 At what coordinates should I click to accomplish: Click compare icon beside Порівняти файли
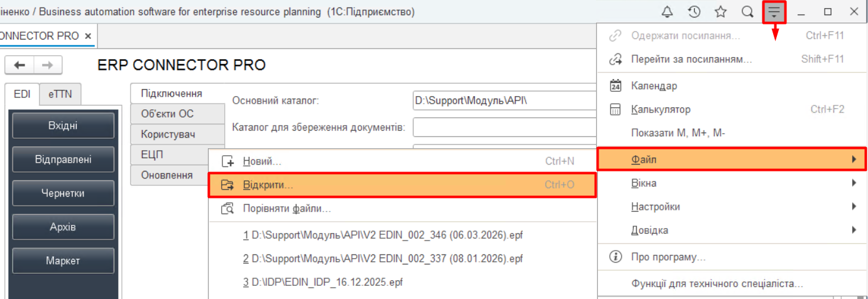tap(227, 209)
